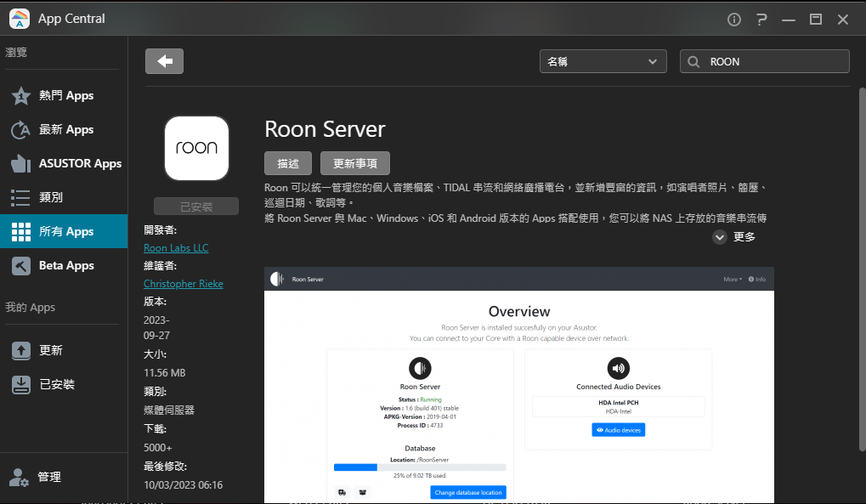This screenshot has width=866, height=504.
Task: Click Change database location button in screenshot
Action: coord(467,492)
